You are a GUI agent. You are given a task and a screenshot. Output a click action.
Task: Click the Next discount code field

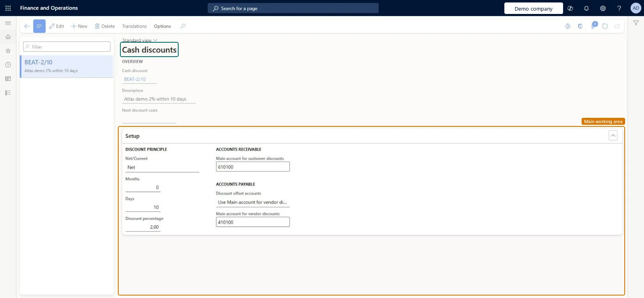click(149, 119)
